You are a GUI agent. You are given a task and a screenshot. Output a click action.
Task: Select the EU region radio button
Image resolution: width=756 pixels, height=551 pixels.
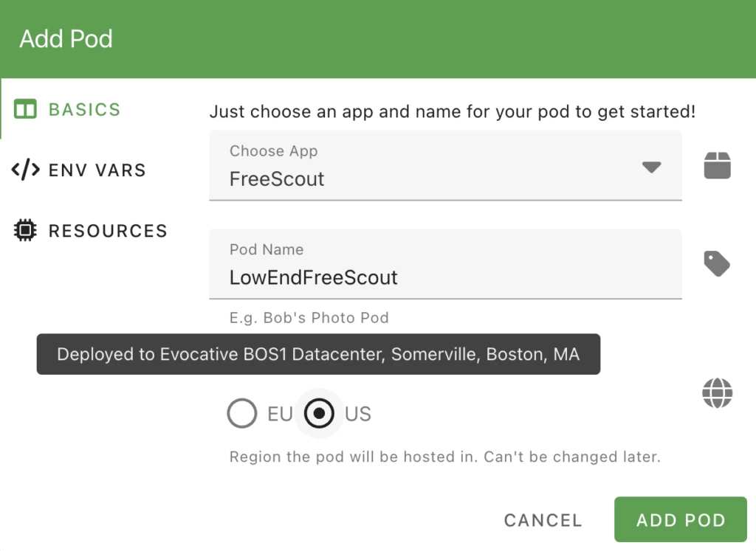[242, 413]
